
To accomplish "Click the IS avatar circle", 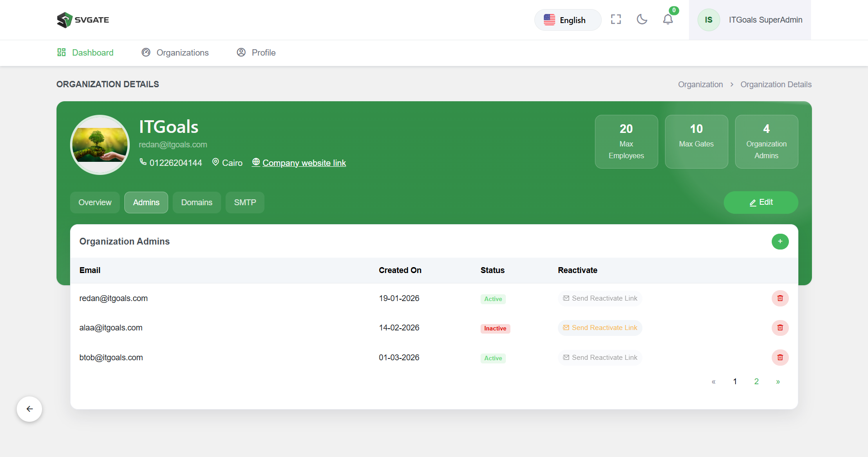I will pos(708,20).
